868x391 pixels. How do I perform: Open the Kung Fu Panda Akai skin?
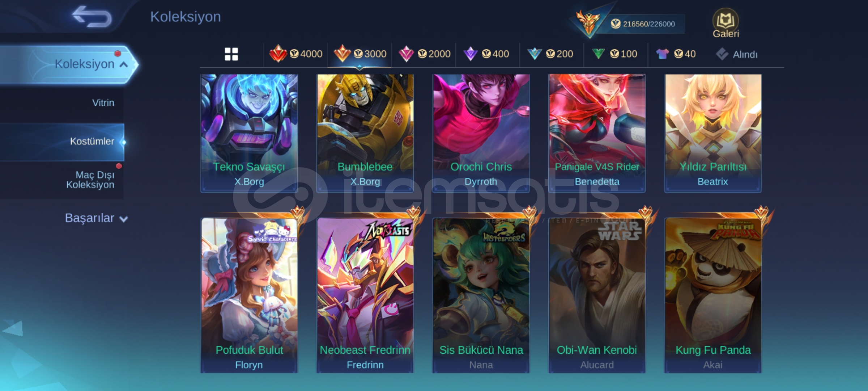(713, 295)
